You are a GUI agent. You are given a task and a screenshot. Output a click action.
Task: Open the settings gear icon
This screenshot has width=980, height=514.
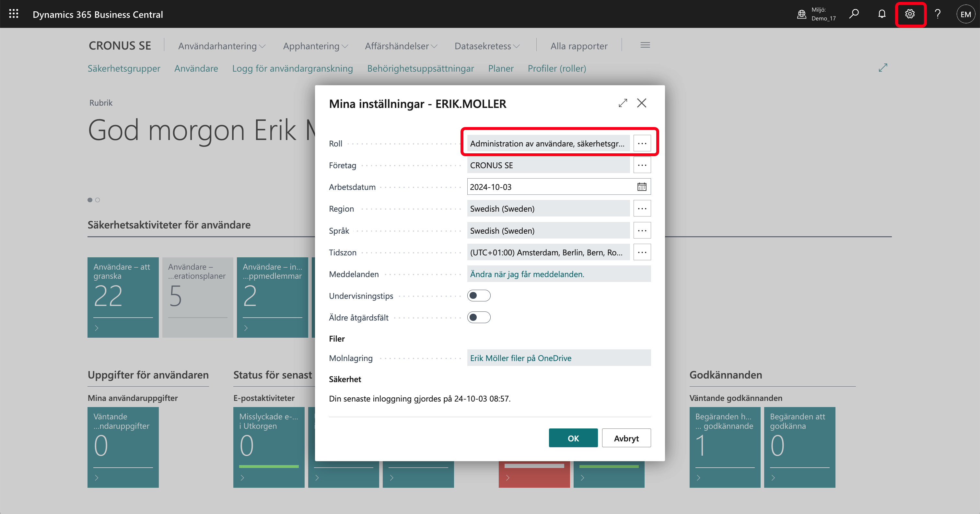point(910,14)
